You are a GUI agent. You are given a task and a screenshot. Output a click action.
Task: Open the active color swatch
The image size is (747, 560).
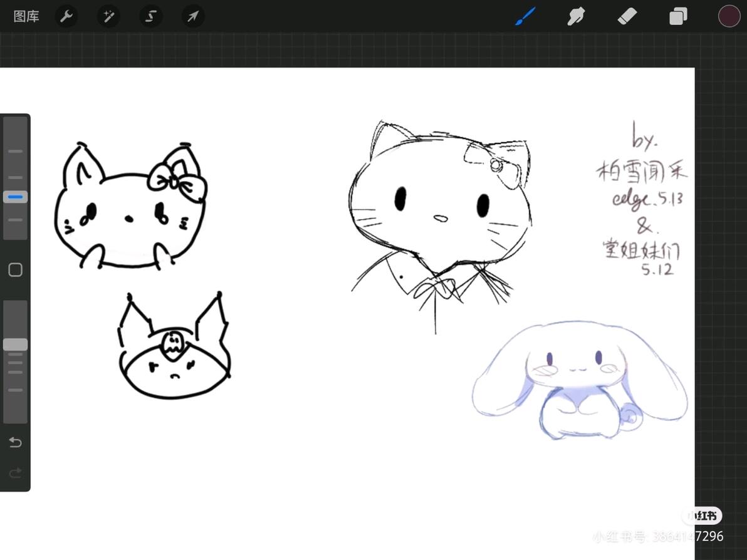[729, 16]
